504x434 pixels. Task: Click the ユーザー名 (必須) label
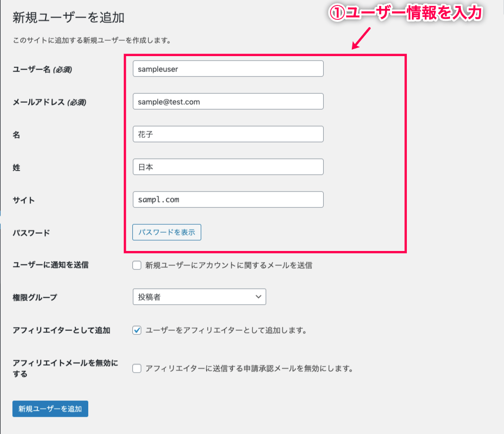pos(42,69)
